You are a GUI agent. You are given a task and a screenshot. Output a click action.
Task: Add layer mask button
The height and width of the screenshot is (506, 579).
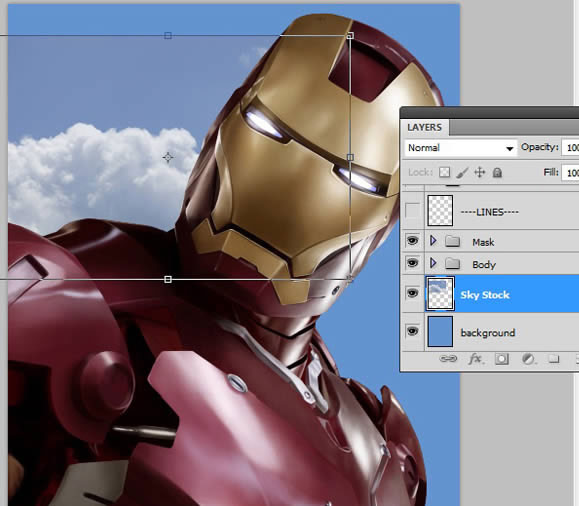(x=502, y=359)
